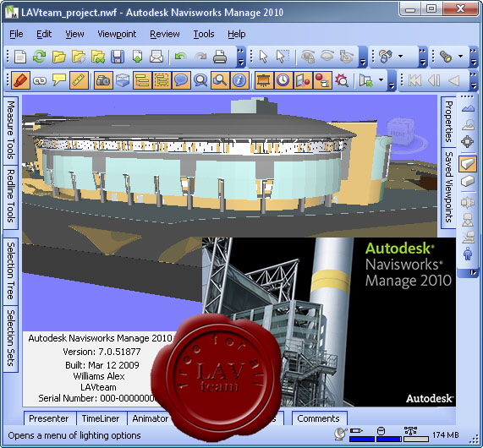Click the Links chain icon
The width and height of the screenshot is (483, 448).
pos(40,80)
